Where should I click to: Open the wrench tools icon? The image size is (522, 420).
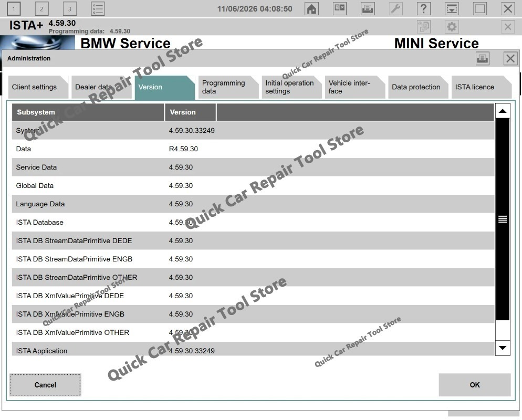coord(395,8)
